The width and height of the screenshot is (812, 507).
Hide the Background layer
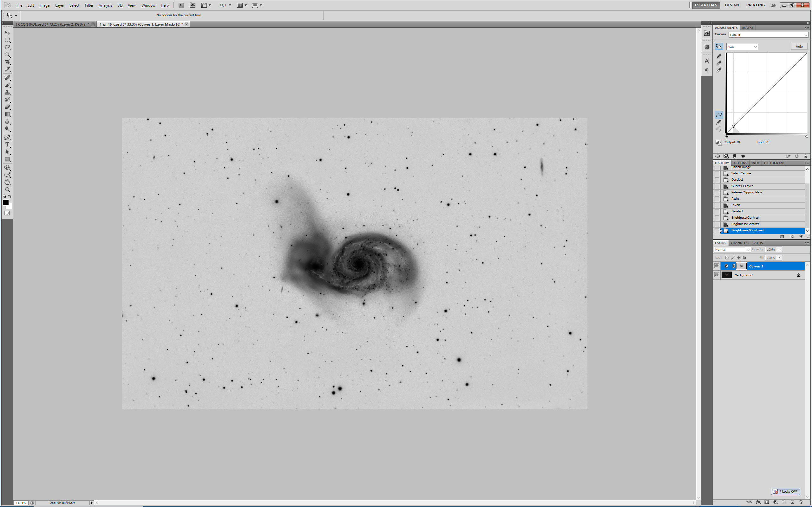(717, 275)
